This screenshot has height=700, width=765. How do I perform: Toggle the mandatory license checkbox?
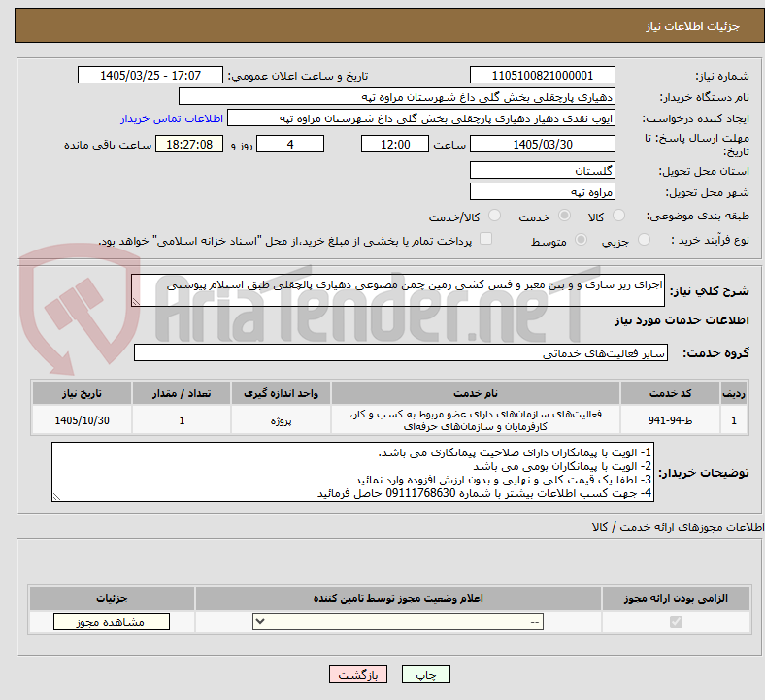coord(676,622)
